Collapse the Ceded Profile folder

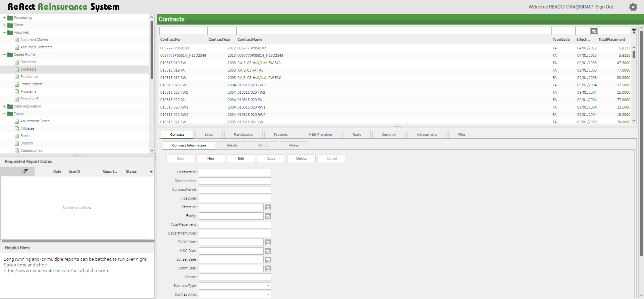coord(4,55)
